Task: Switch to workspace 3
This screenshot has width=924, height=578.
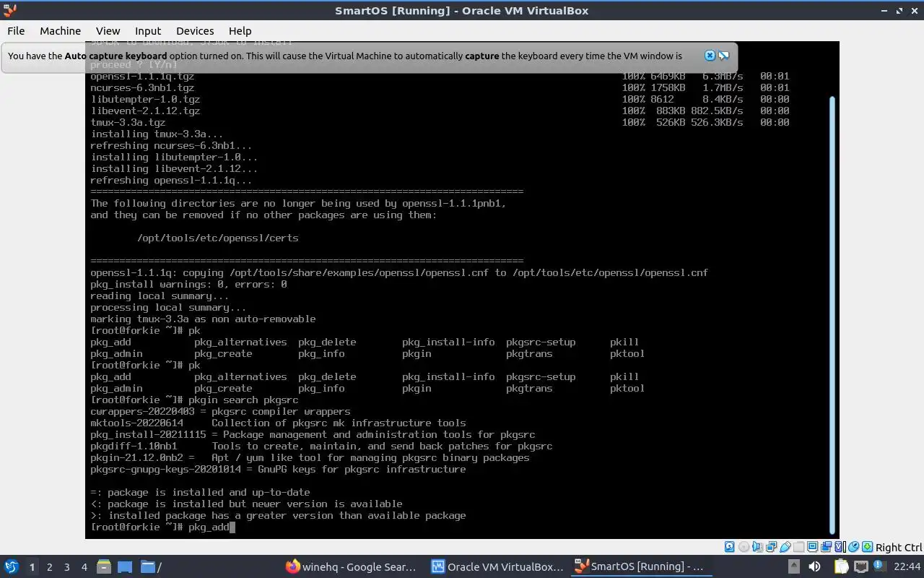Action: [x=66, y=567]
